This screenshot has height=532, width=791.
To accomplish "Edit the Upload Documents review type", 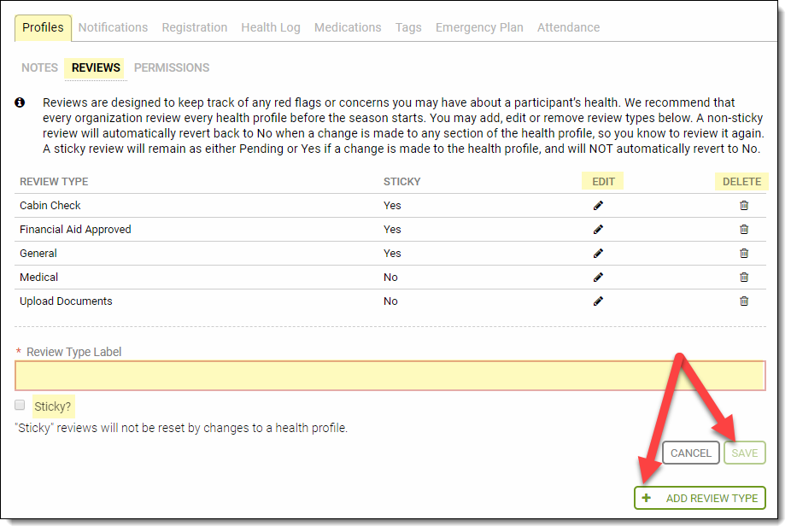I will pos(598,301).
